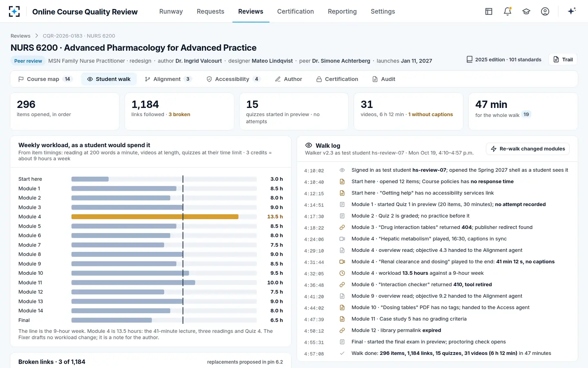Click the orange video icon at 4:31:44
This screenshot has height=368, width=588.
(342, 262)
